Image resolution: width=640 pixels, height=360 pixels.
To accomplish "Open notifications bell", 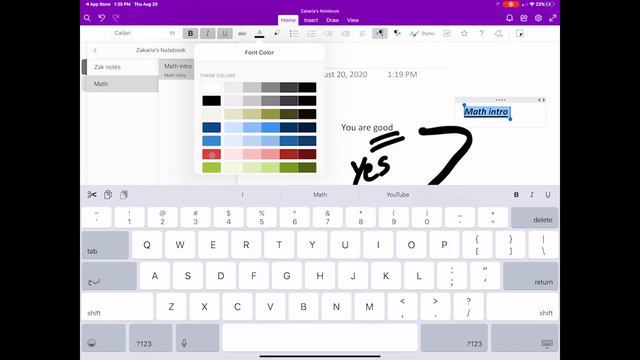I will pyautogui.click(x=509, y=18).
